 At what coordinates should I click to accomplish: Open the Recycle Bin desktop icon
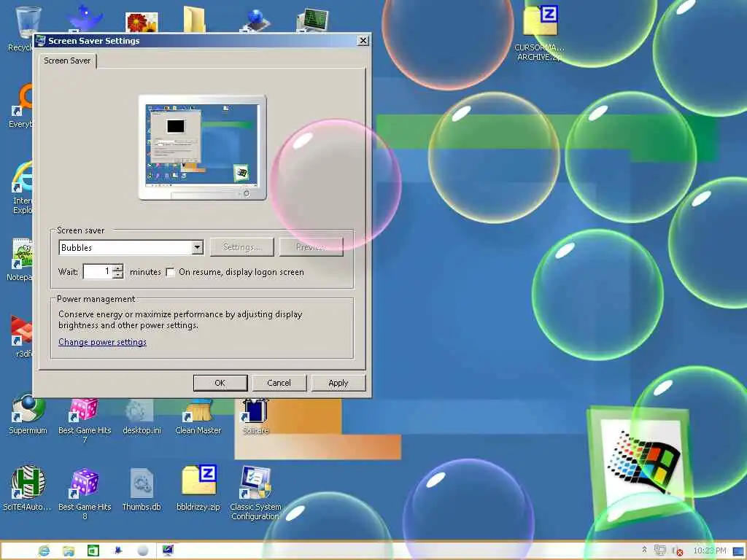click(x=27, y=21)
